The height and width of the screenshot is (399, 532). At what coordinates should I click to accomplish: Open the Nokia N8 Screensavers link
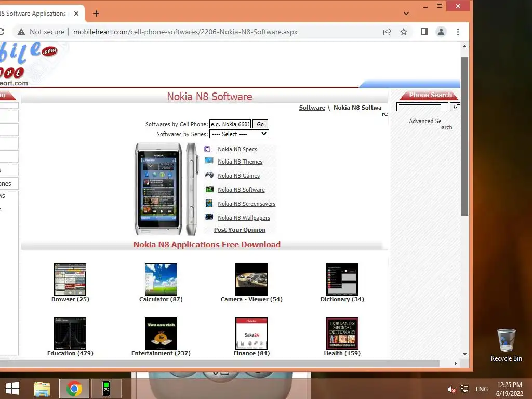[247, 204]
